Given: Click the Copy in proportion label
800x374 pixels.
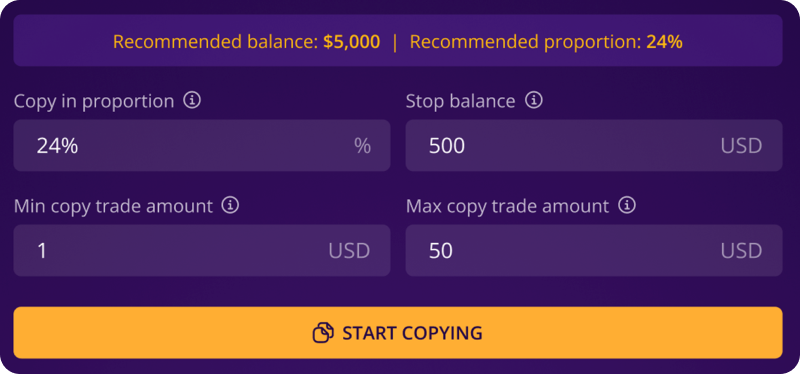Looking at the screenshot, I should coord(94,101).
